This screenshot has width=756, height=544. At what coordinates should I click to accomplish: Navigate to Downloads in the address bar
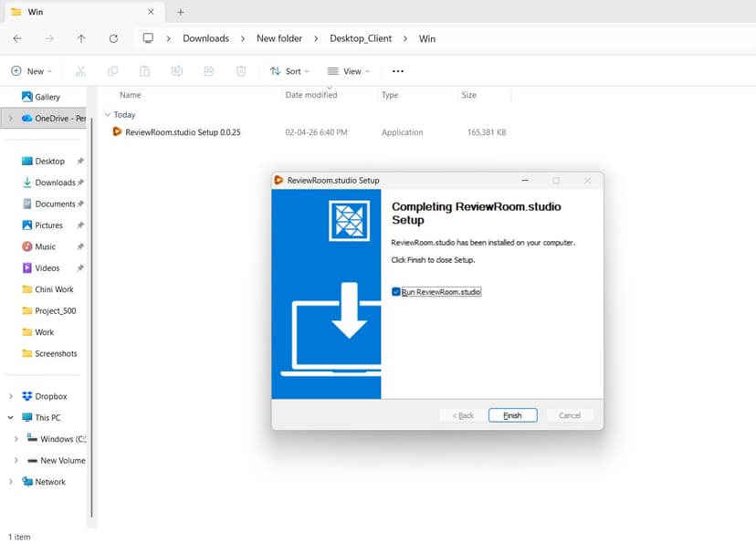click(x=205, y=38)
